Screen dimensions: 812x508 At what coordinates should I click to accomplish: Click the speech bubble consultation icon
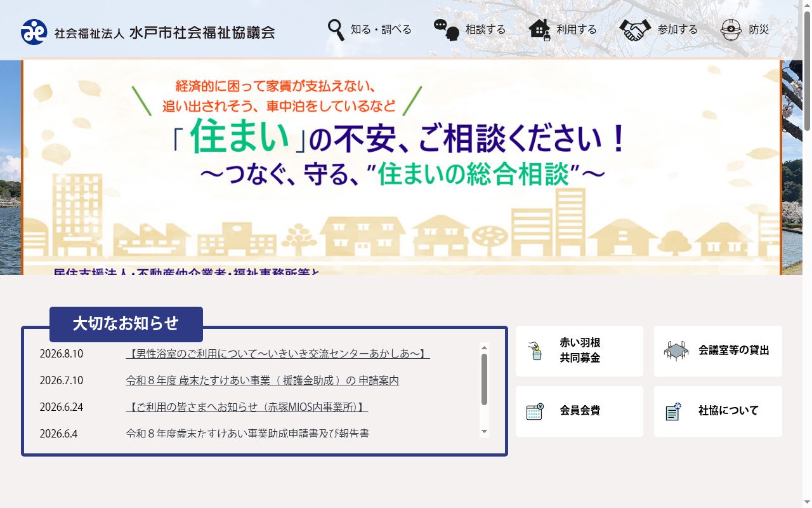click(x=447, y=30)
